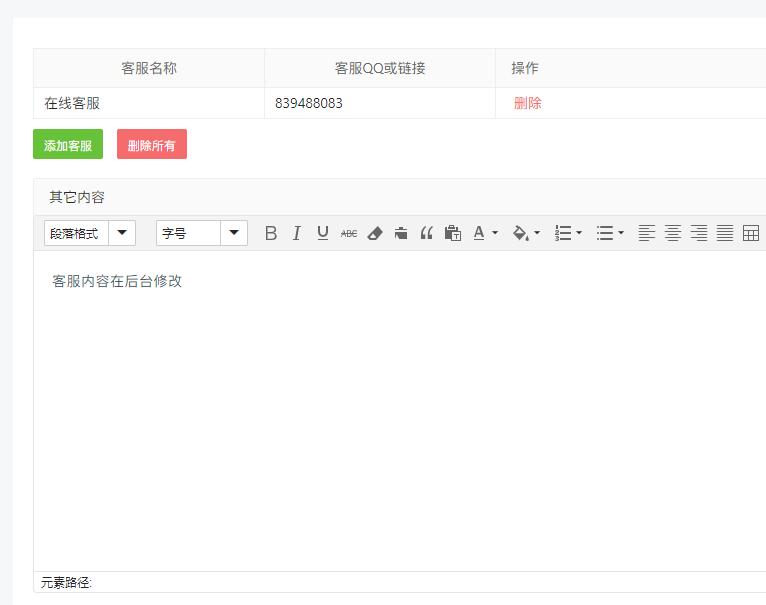Underline the selected text
Image resolution: width=766 pixels, height=605 pixels.
322,233
